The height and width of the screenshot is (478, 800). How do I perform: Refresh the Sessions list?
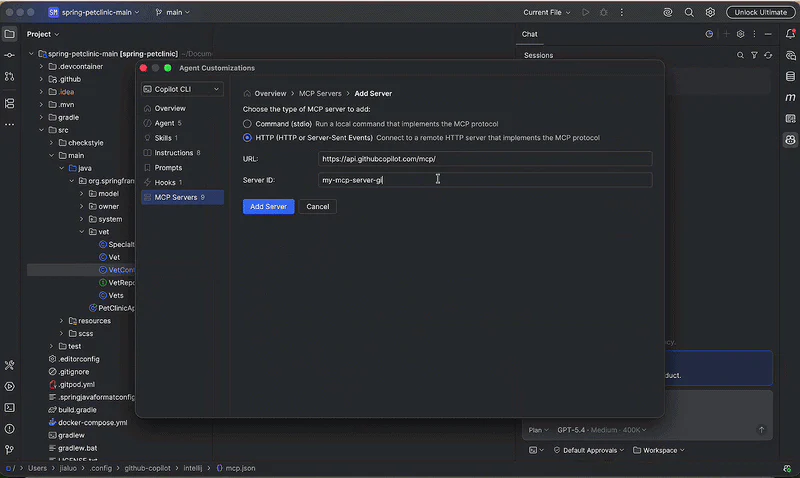(x=768, y=55)
